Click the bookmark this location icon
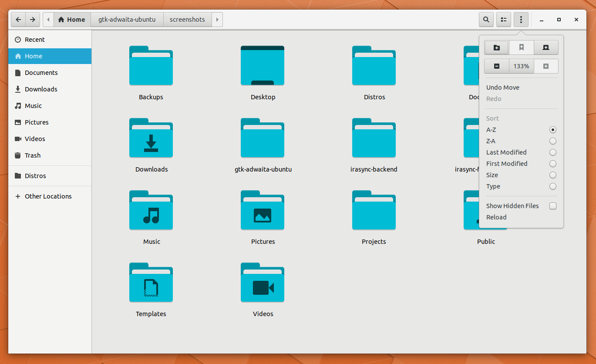 [x=522, y=47]
